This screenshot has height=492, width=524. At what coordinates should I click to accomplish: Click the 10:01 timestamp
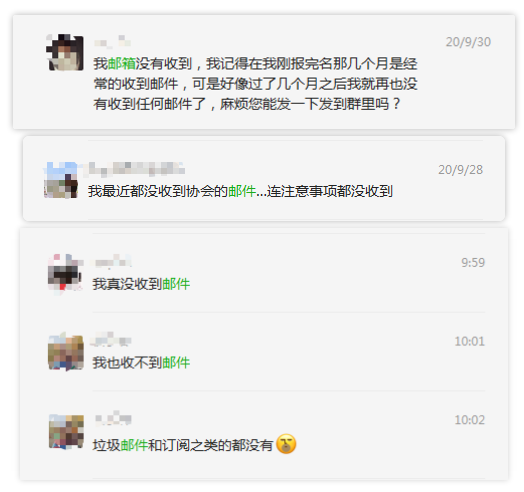470,341
